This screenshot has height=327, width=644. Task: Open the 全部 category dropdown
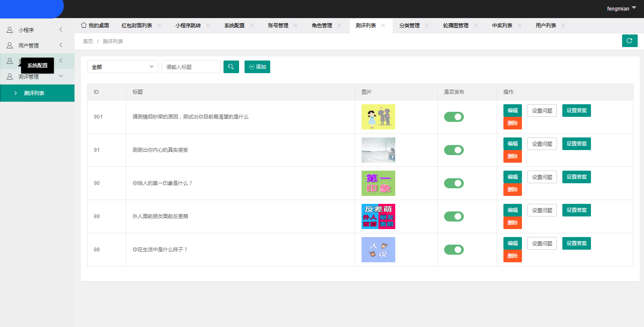122,66
